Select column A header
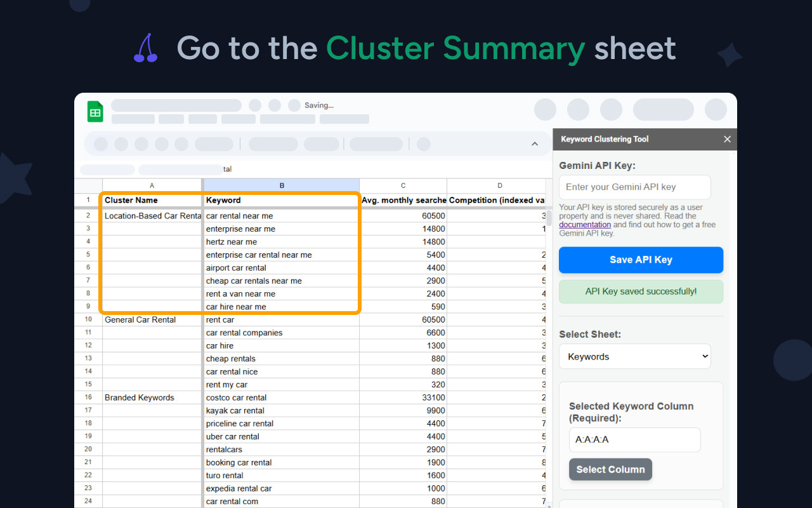The image size is (812, 508). point(152,185)
